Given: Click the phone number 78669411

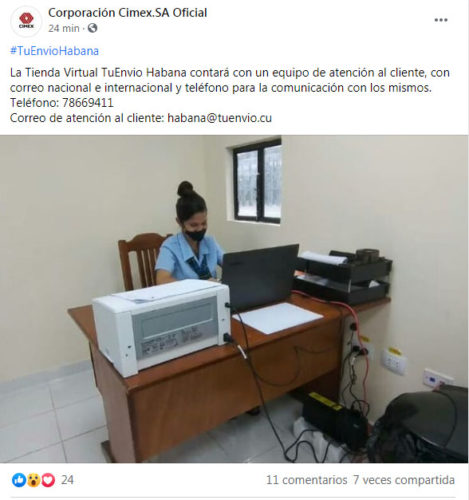Looking at the screenshot, I should coord(88,103).
